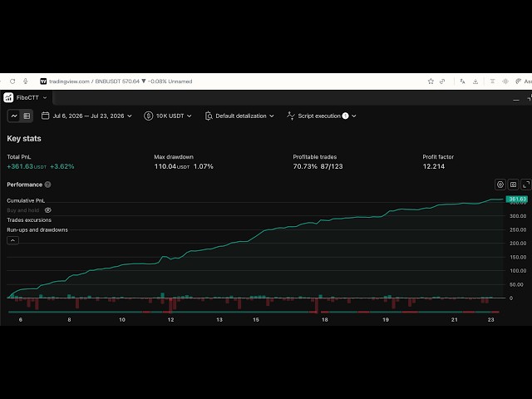Open Performance help question mark
The height and width of the screenshot is (399, 532).
coord(48,185)
